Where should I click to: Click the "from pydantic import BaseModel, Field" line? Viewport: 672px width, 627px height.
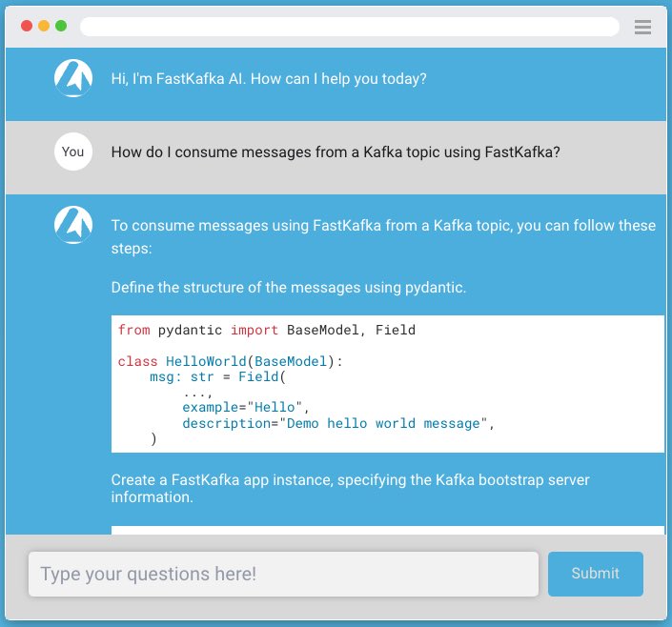[267, 330]
